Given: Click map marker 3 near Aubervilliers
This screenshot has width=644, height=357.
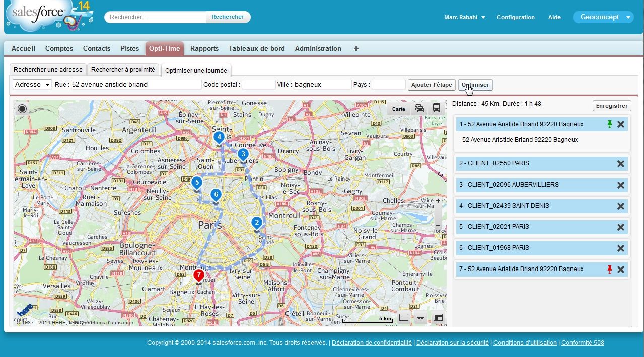Looking at the screenshot, I should [x=243, y=155].
